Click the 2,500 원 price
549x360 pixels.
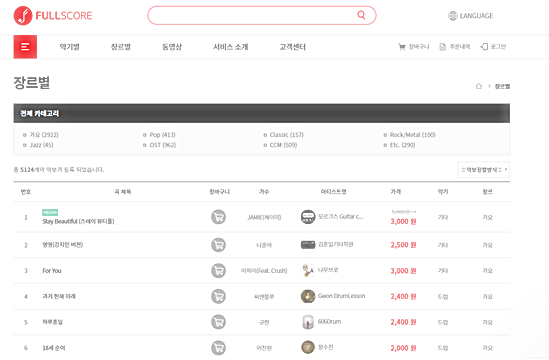click(403, 245)
